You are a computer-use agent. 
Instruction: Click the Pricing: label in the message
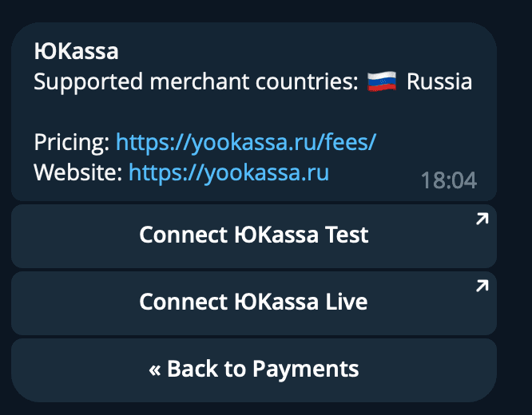coord(72,143)
